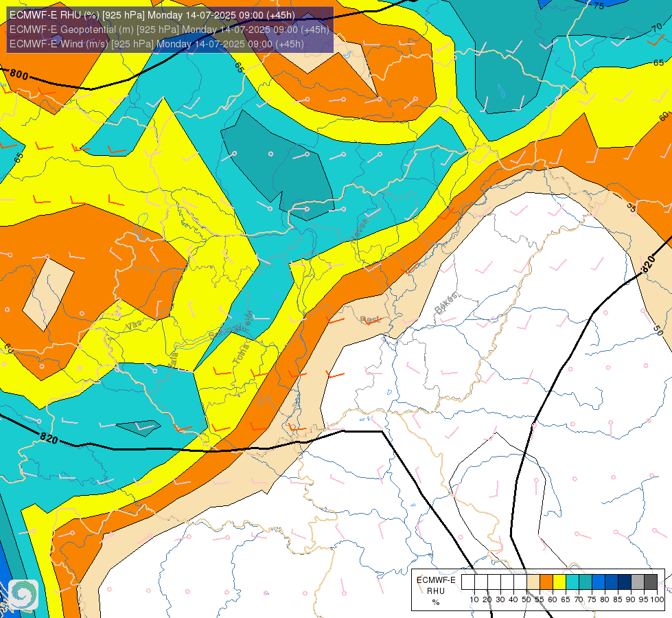Image resolution: width=672 pixels, height=618 pixels.
Task: Pick the bright blue 75-80 legend swatch
Action: click(x=599, y=582)
